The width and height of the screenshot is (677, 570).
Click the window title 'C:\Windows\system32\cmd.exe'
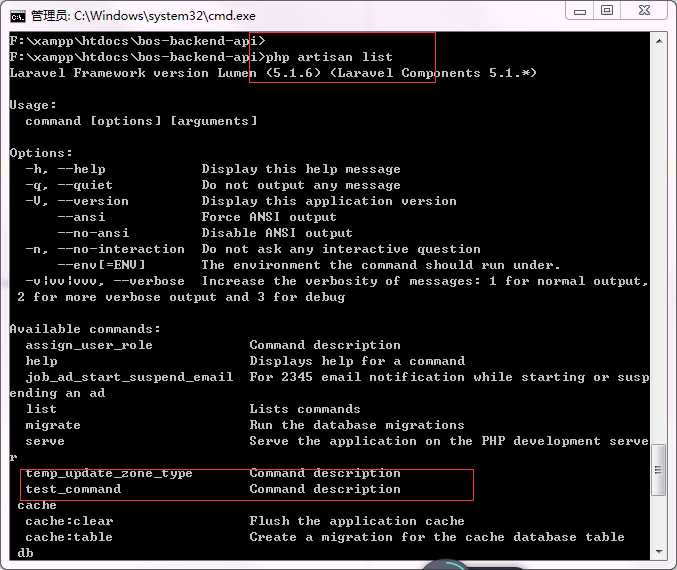(x=165, y=16)
